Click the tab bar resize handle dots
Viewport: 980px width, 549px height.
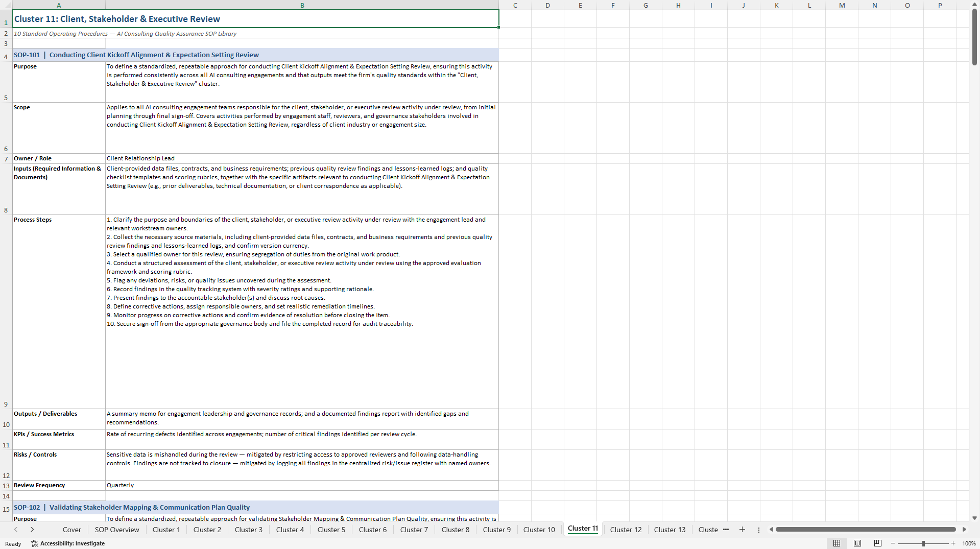point(759,530)
